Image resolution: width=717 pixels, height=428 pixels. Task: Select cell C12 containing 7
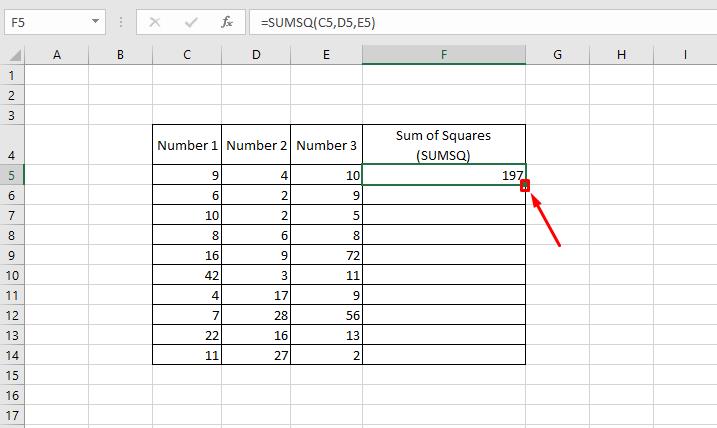(x=187, y=315)
